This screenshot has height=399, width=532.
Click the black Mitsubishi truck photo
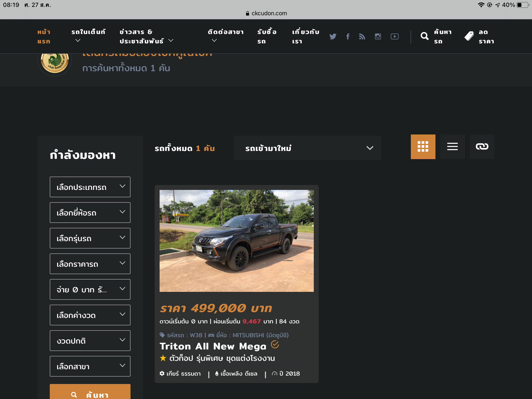236,241
